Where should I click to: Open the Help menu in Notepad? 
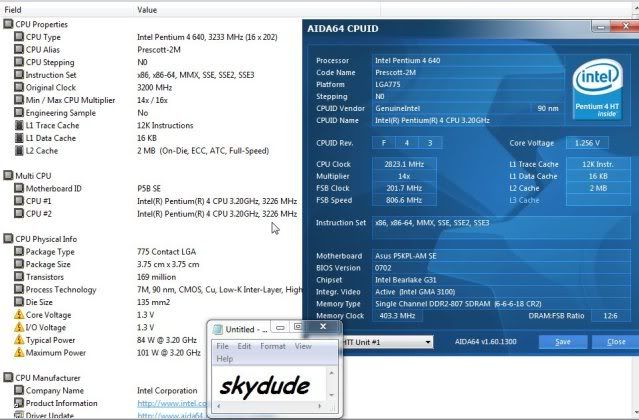225,359
